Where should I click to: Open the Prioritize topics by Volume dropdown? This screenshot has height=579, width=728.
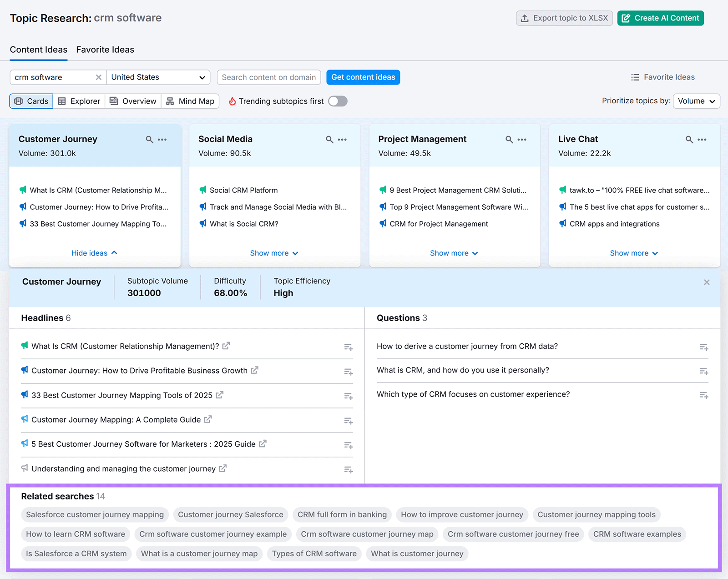point(696,101)
